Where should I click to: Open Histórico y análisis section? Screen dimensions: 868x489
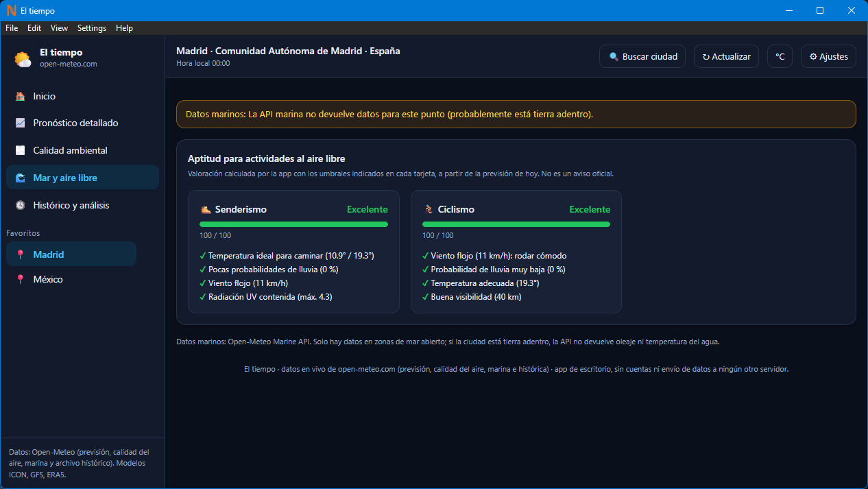[x=82, y=205]
